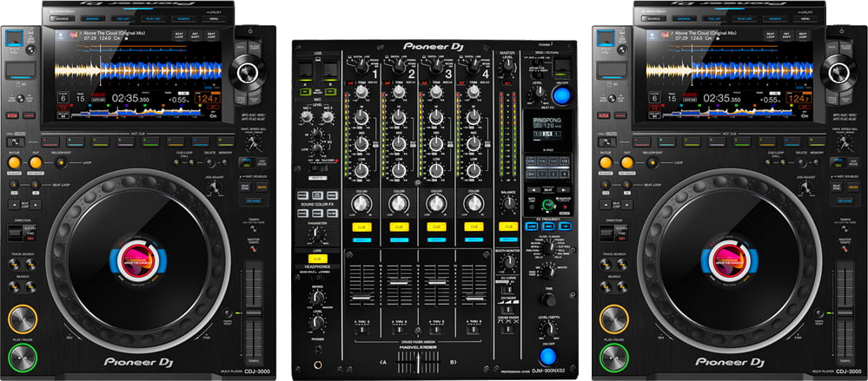Adjust the TEMPO slider on left CDJ
The width and height of the screenshot is (868, 381).
pos(254,311)
